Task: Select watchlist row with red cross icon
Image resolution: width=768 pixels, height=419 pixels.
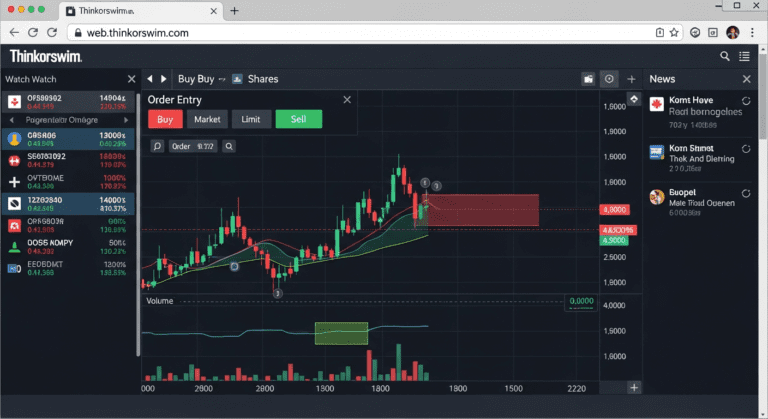Action: tap(68, 160)
